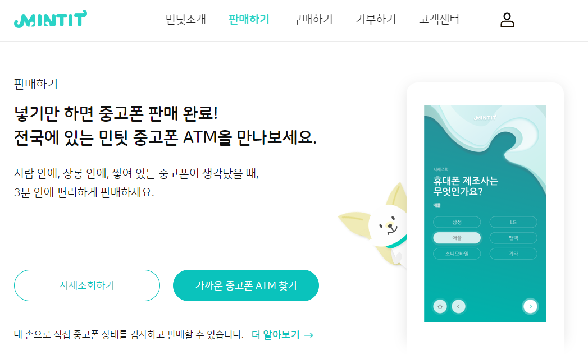Choose the 팬택 manufacturer option
Viewport: 588px width, 364px height.
pyautogui.click(x=513, y=238)
